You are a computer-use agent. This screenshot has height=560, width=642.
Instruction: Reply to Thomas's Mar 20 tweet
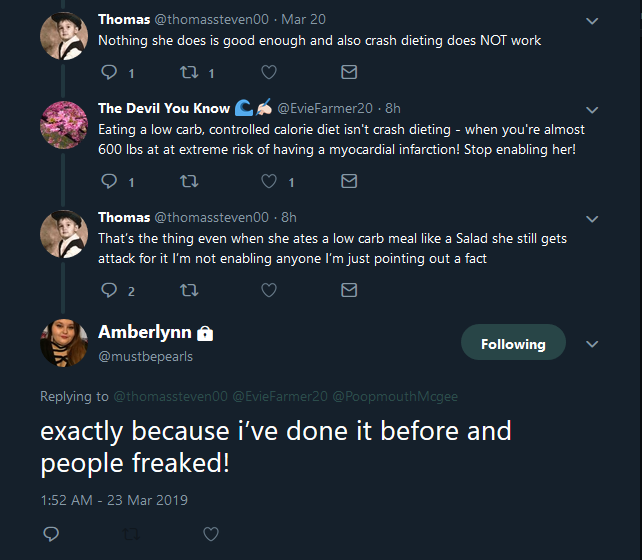coord(109,72)
